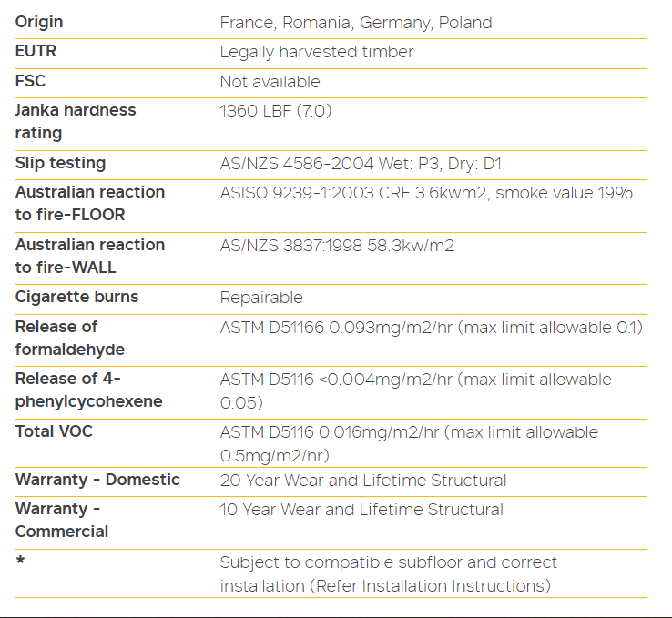Click the EUTR label
Viewport: 672px width, 618px height.
(36, 52)
